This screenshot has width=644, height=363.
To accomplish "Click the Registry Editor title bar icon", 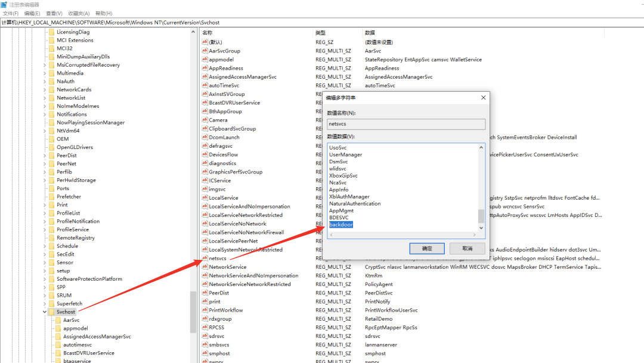I will point(4,4).
